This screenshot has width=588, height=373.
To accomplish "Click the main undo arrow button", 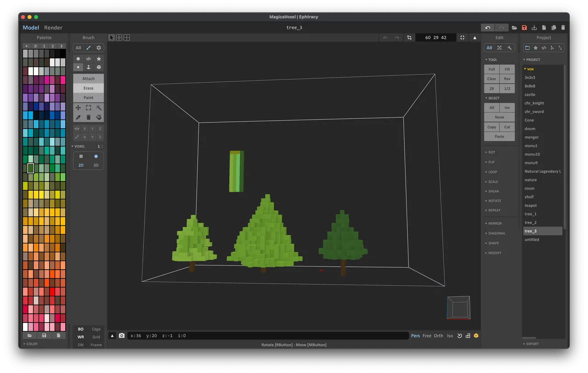I will (x=488, y=28).
